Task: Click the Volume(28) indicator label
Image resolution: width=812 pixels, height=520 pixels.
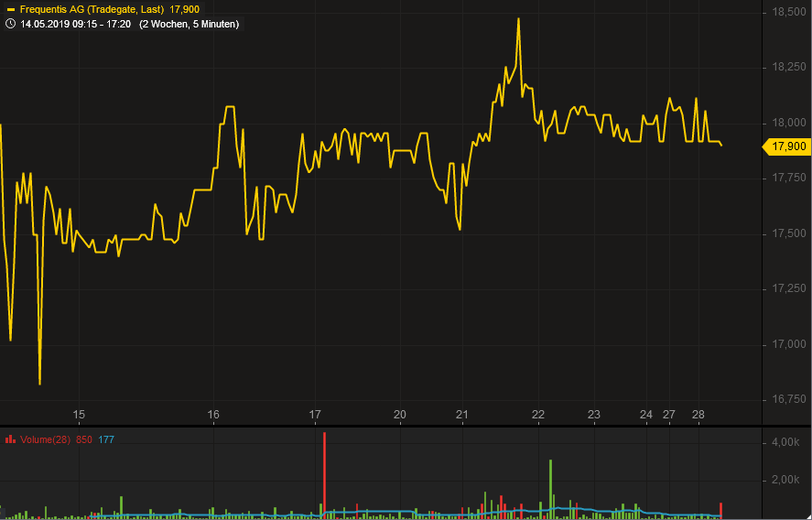Action: [x=45, y=439]
